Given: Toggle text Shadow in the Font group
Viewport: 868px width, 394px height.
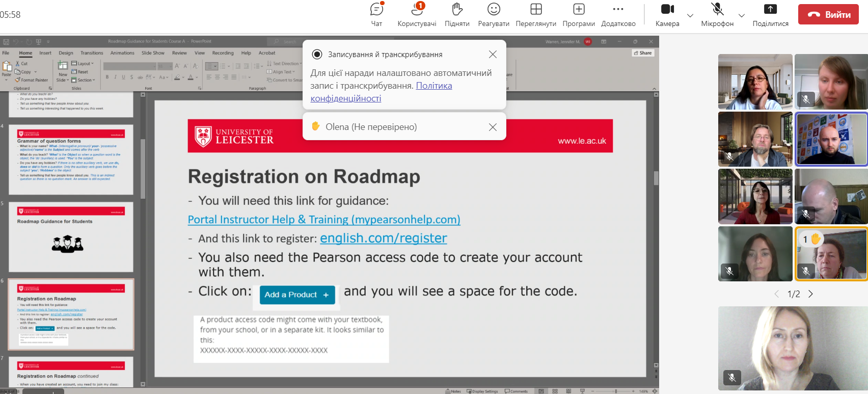Looking at the screenshot, I should (132, 77).
